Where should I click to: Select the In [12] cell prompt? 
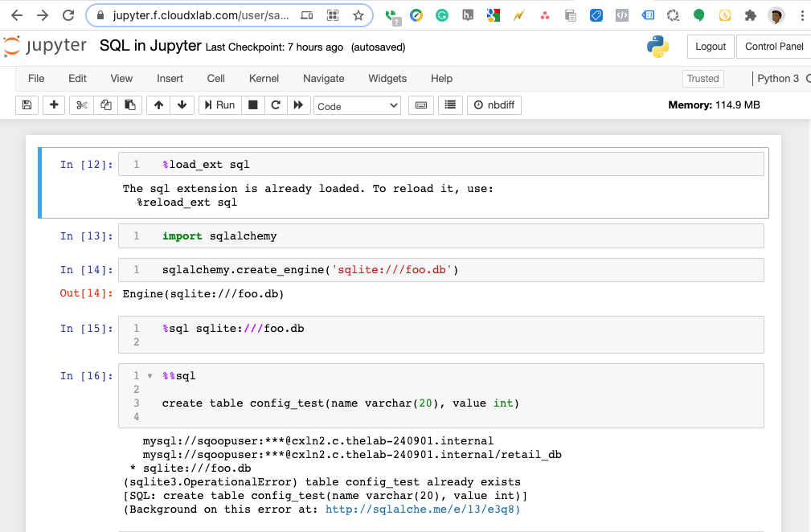86,165
